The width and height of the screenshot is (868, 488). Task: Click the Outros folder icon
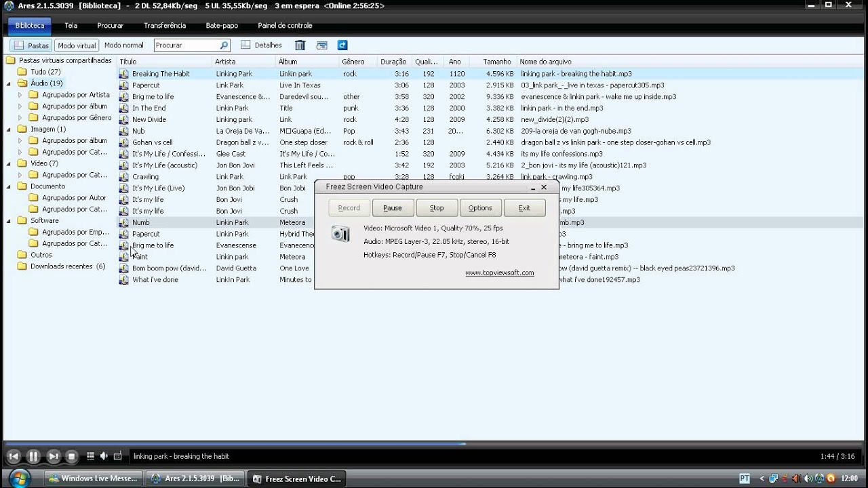pyautogui.click(x=22, y=255)
